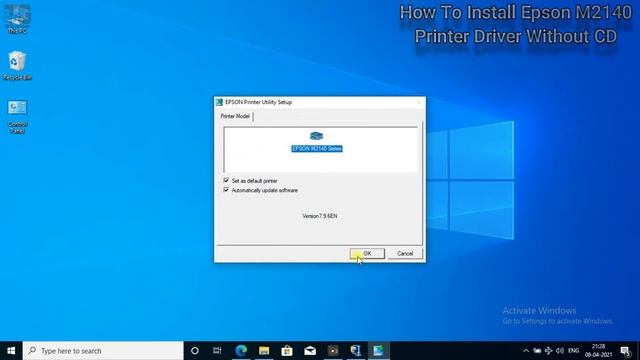Click the EPSON setup title bar icon

click(x=219, y=102)
